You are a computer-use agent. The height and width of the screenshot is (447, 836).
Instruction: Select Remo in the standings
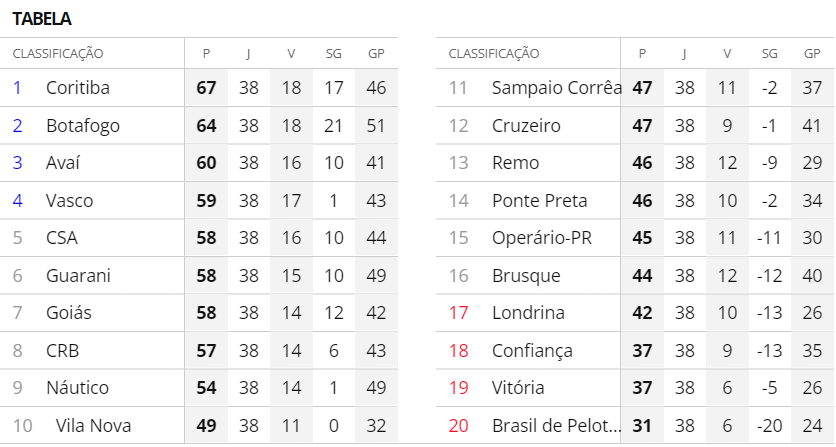click(x=516, y=163)
